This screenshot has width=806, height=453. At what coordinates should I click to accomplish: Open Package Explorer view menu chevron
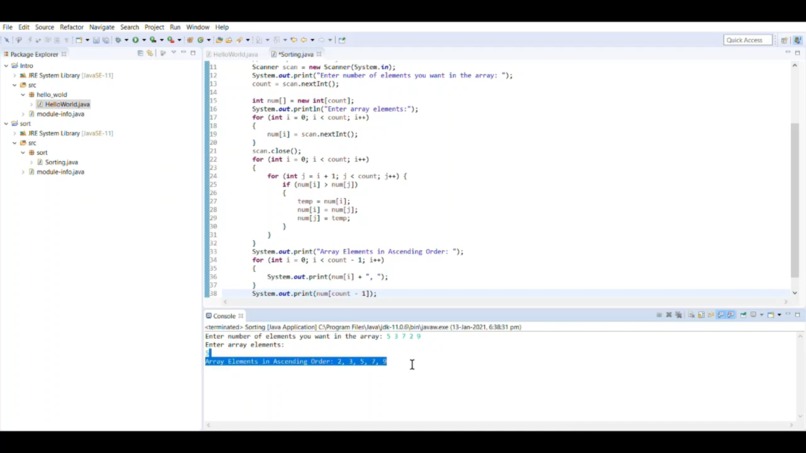(x=173, y=53)
